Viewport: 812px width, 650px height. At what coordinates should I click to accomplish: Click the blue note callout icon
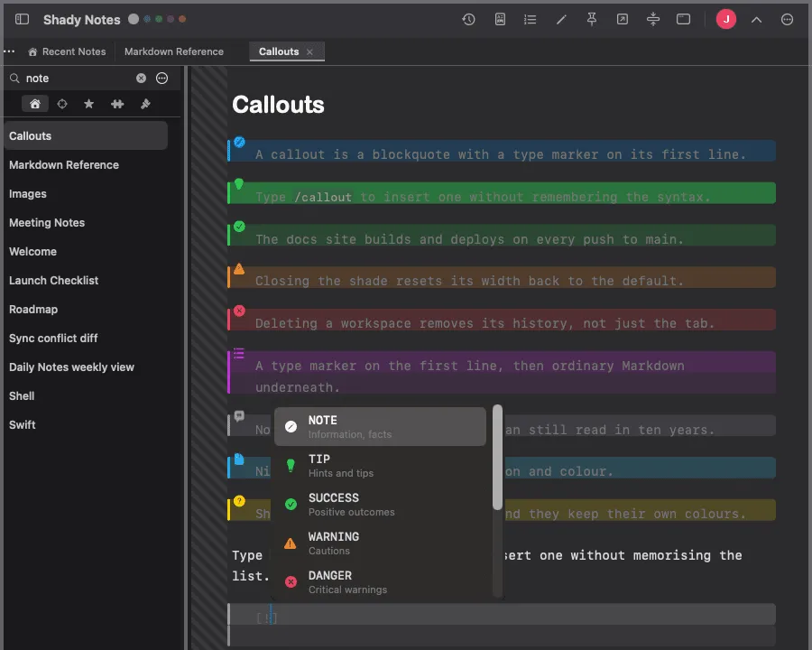239,142
